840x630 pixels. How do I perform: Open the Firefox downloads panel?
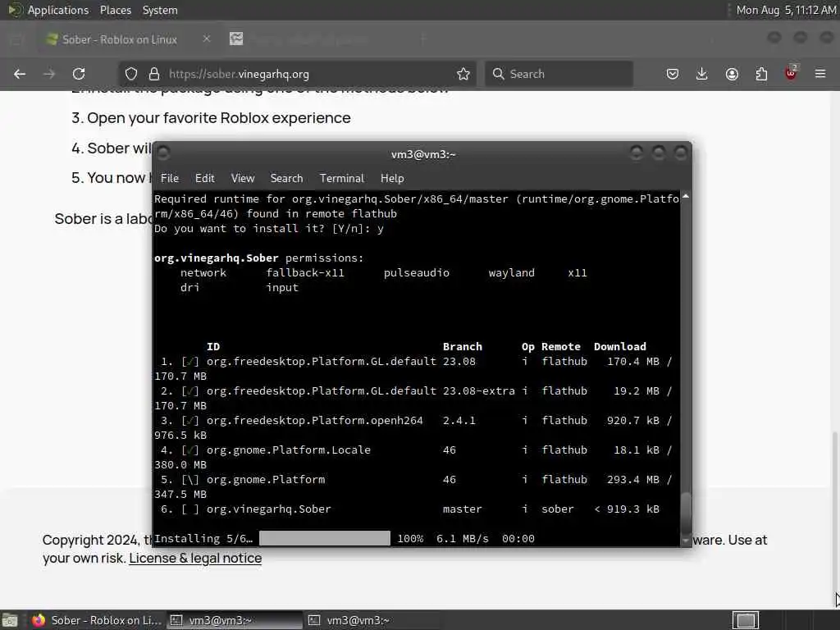pos(702,74)
